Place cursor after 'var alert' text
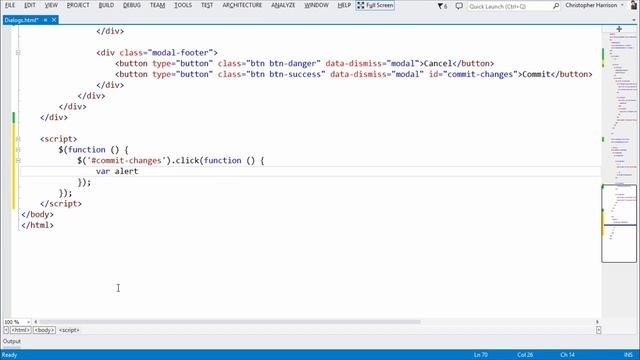The height and width of the screenshot is (360, 640). [x=139, y=171]
